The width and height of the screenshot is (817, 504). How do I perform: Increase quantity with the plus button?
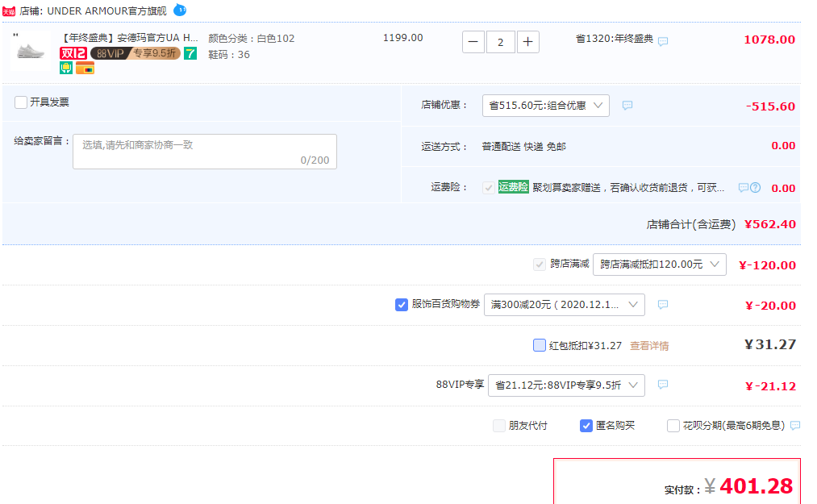point(527,42)
